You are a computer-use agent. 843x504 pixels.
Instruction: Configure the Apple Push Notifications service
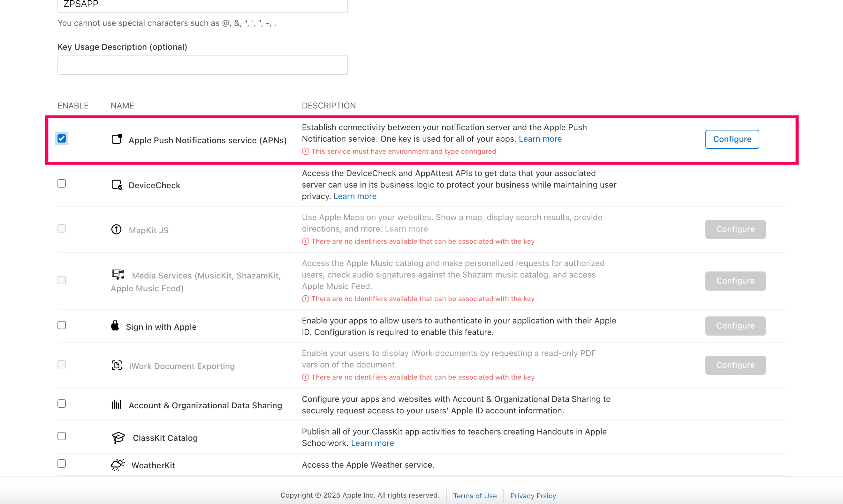pyautogui.click(x=732, y=139)
